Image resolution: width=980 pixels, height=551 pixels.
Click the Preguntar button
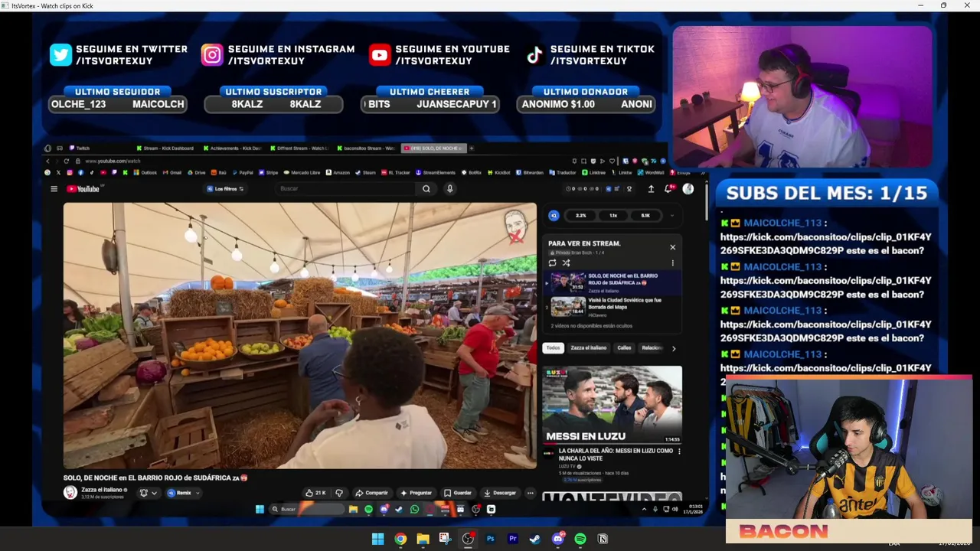click(416, 493)
